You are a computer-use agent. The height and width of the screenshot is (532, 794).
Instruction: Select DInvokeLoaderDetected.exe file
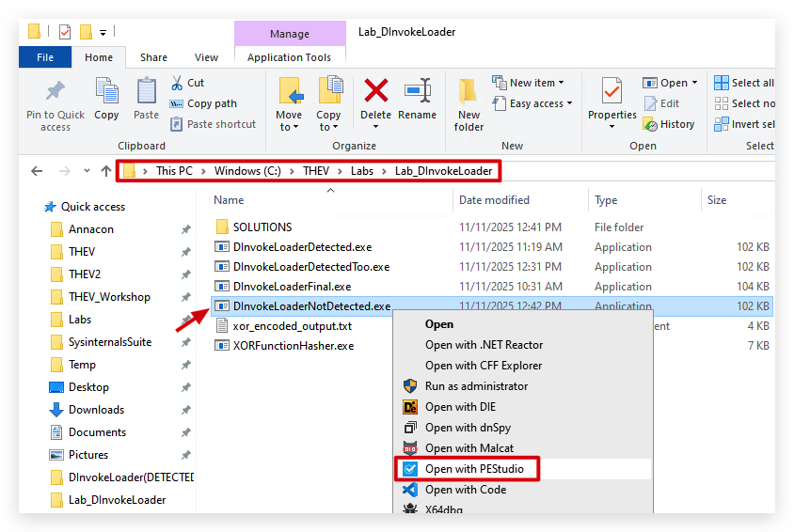click(x=302, y=247)
